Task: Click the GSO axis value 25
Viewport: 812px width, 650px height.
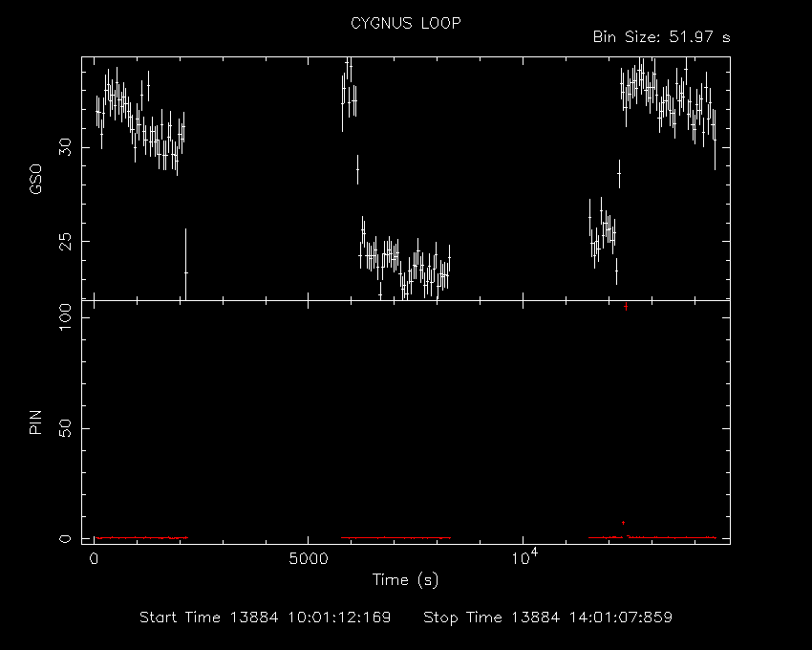Action: point(65,242)
